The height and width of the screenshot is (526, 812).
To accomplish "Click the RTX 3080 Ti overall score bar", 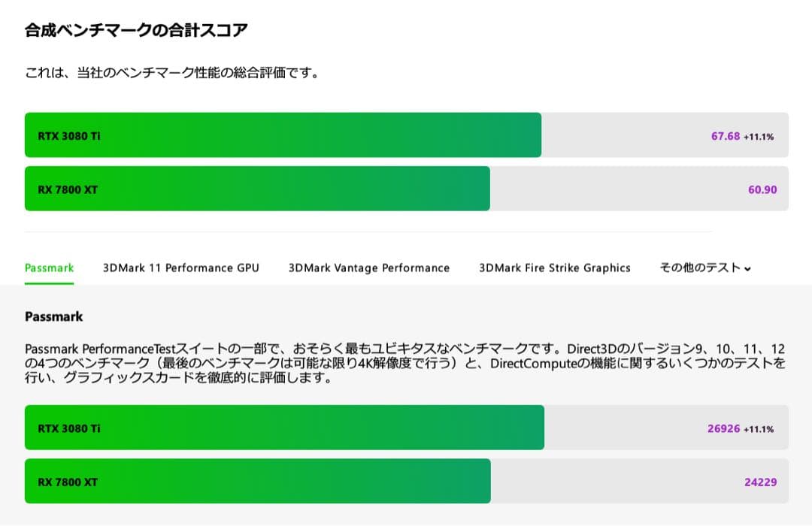I will tap(284, 136).
